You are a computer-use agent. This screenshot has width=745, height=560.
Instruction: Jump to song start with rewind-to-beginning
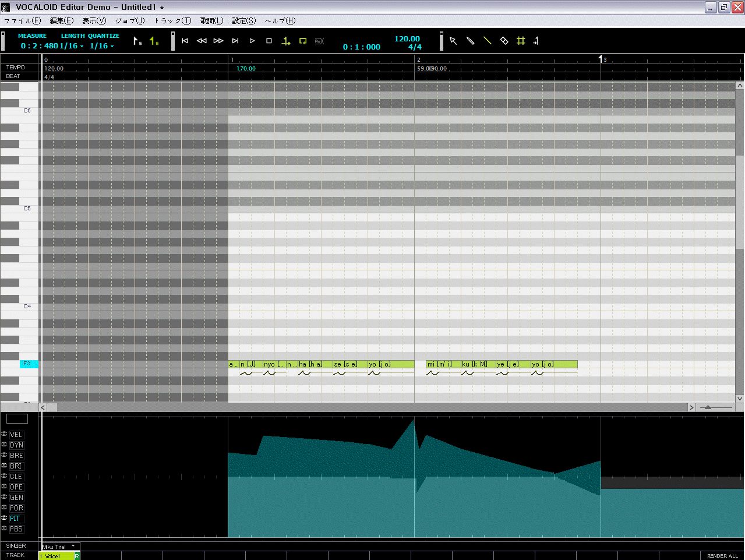(185, 41)
